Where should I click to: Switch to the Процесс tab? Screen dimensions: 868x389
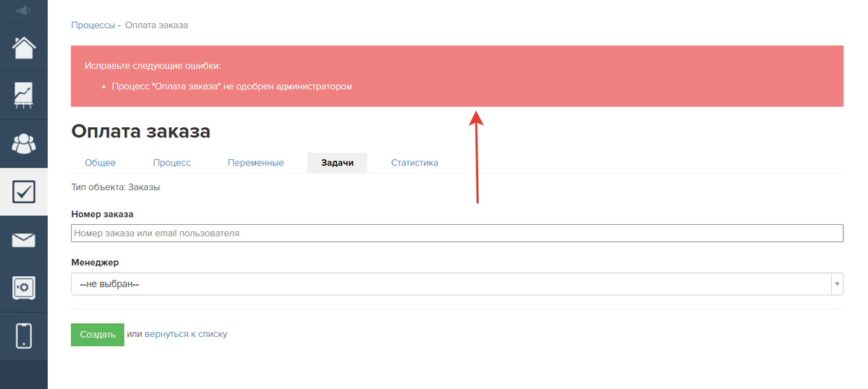tap(171, 163)
